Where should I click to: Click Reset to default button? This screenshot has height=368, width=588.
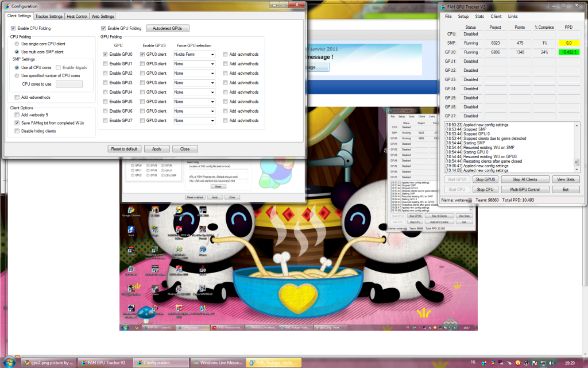click(124, 149)
